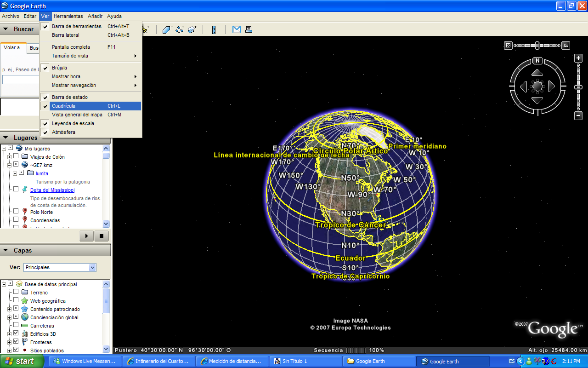Toggle Atmósfera in the Ver menu

[x=90, y=132]
